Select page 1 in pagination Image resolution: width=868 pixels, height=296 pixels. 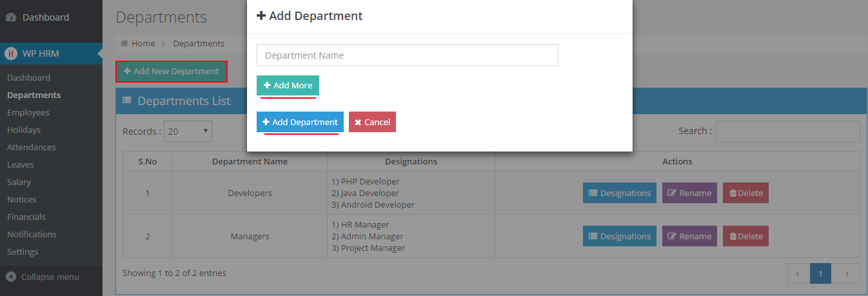point(820,273)
